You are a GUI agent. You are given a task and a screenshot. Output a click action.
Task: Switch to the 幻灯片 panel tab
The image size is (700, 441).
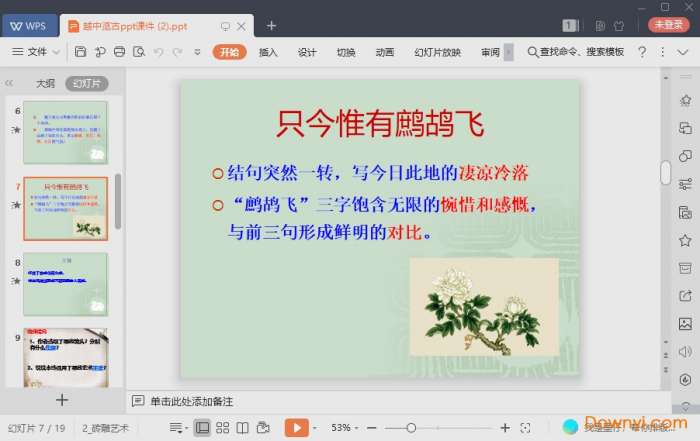click(x=87, y=83)
